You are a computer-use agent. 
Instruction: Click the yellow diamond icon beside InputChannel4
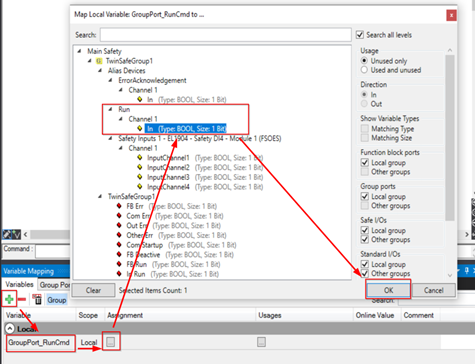pos(140,187)
